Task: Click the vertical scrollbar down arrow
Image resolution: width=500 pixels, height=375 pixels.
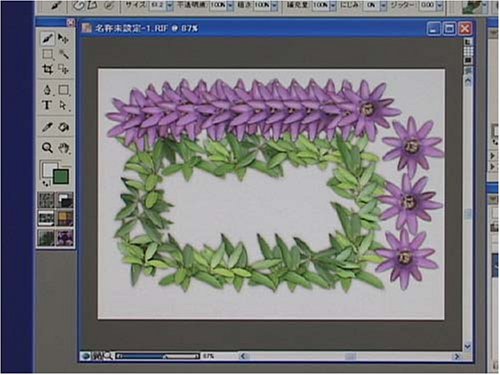Action: click(x=468, y=346)
